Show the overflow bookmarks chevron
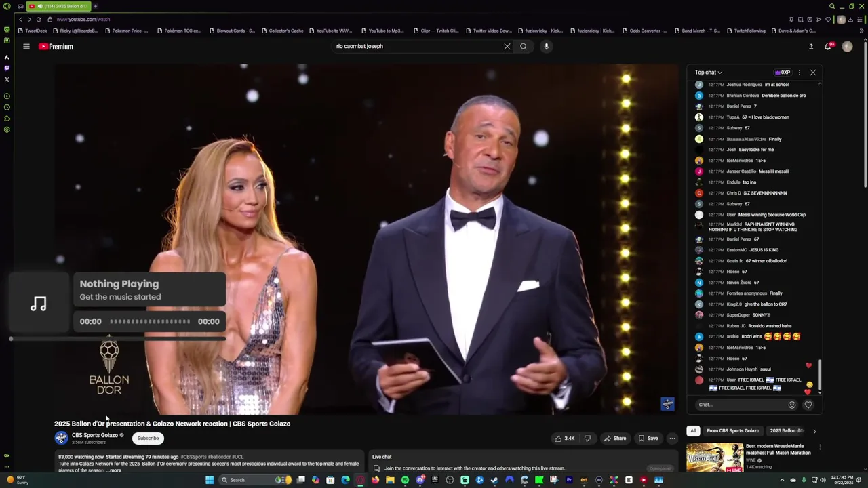868x488 pixels. (862, 30)
